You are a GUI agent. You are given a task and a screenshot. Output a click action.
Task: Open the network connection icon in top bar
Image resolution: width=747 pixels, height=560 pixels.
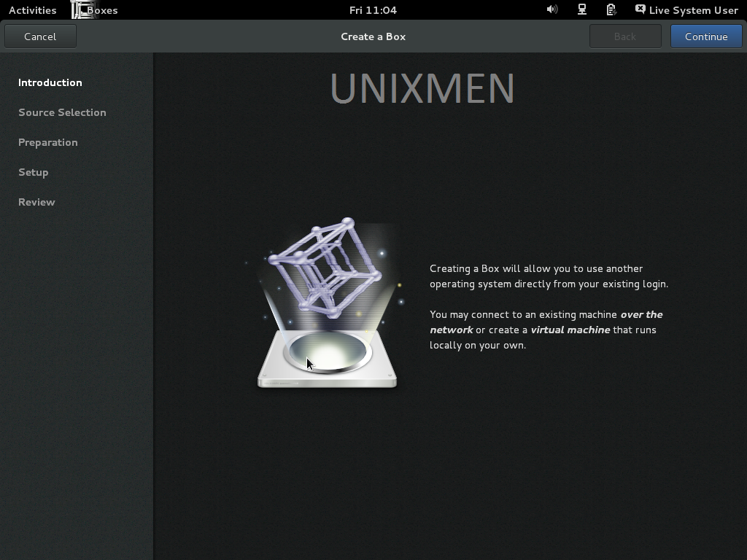click(581, 9)
